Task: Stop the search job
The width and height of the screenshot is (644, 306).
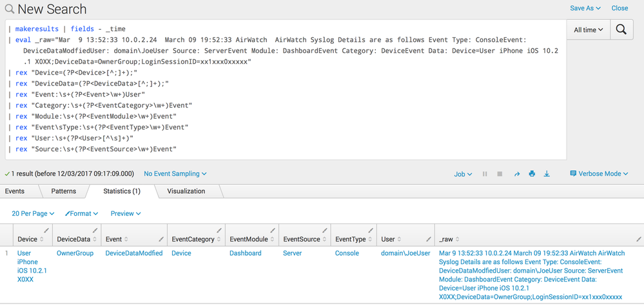Action: [x=500, y=174]
